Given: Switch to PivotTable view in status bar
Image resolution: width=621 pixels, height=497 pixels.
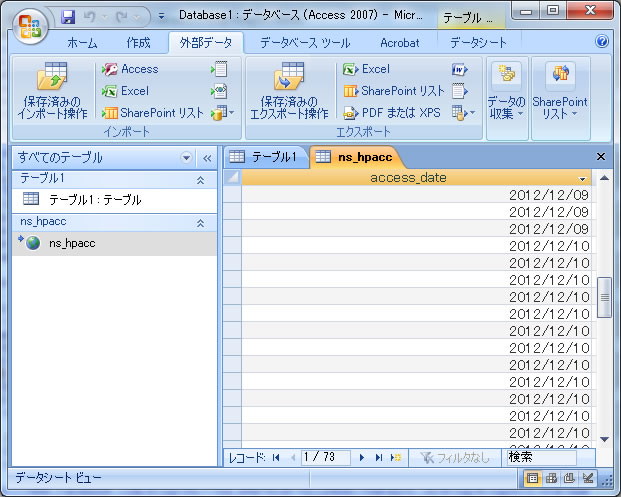Looking at the screenshot, I should pos(551,479).
